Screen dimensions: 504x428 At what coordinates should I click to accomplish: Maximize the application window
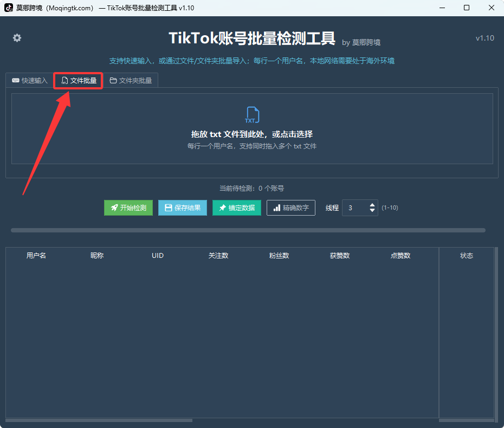click(467, 8)
